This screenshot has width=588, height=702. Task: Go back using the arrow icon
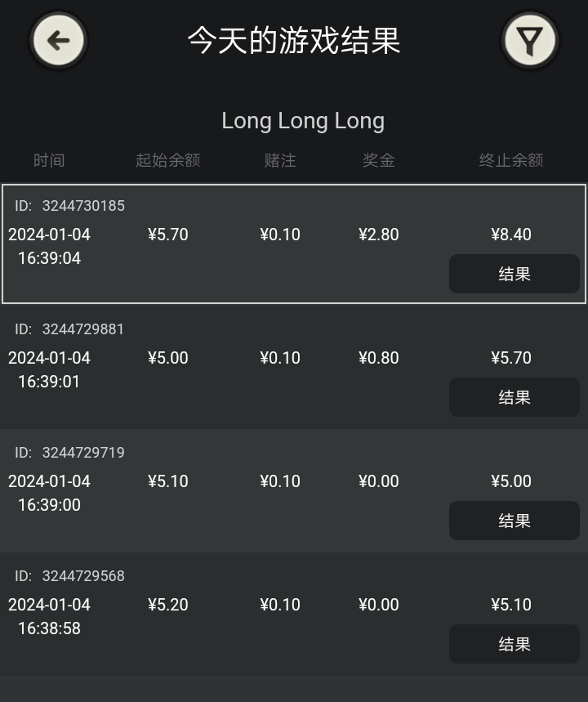(59, 40)
